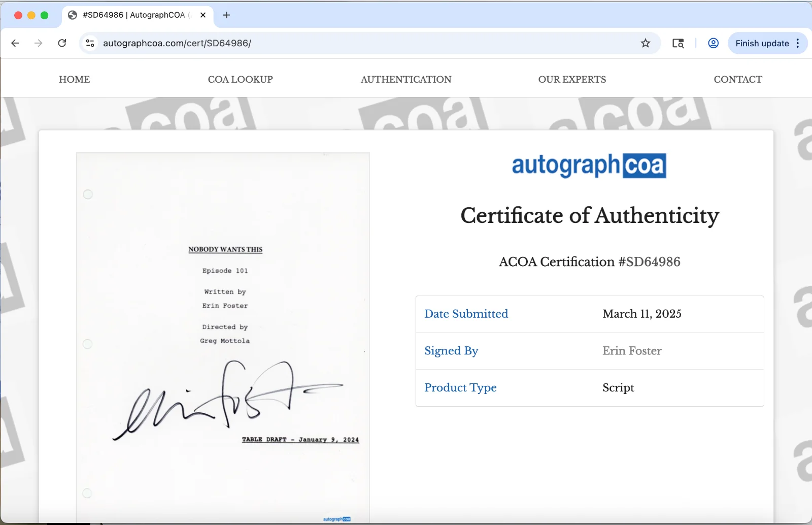Click the Script product type value
The height and width of the screenshot is (525, 812).
pos(618,388)
